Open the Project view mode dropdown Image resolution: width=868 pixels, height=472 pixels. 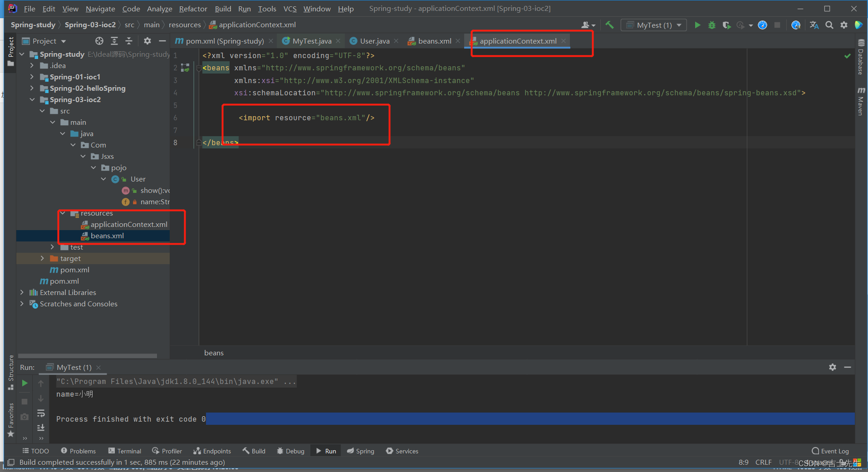[44, 41]
